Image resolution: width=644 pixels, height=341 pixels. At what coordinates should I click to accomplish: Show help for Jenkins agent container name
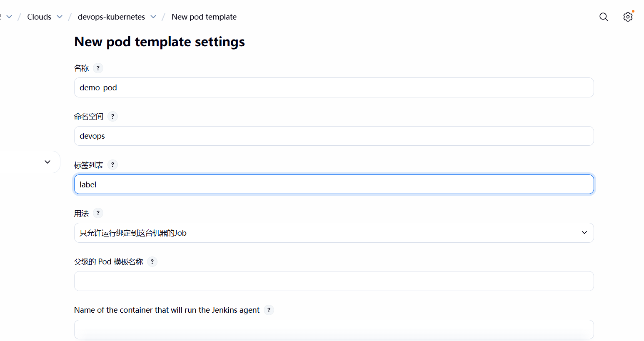(269, 310)
